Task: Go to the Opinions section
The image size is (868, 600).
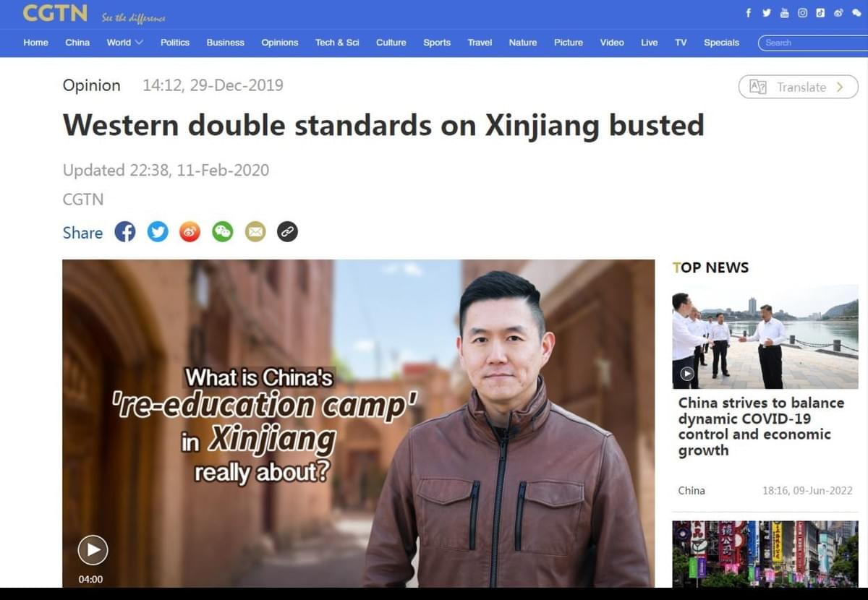Action: (x=280, y=43)
